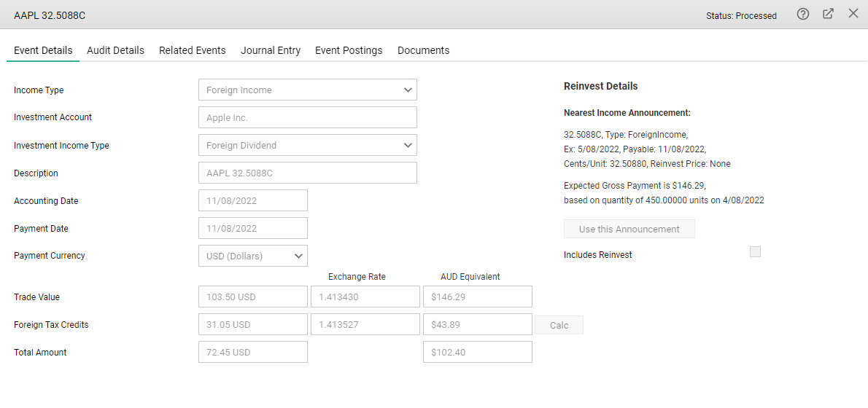Tick the Includes Reinvest checkbox
This screenshot has width=868, height=408.
(755, 252)
